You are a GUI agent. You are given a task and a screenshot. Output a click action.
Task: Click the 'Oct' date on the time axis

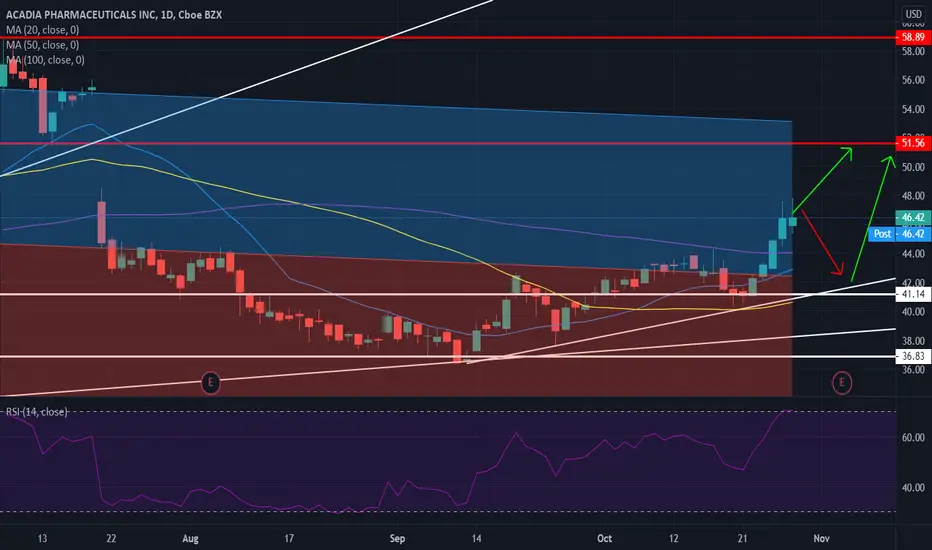point(604,539)
